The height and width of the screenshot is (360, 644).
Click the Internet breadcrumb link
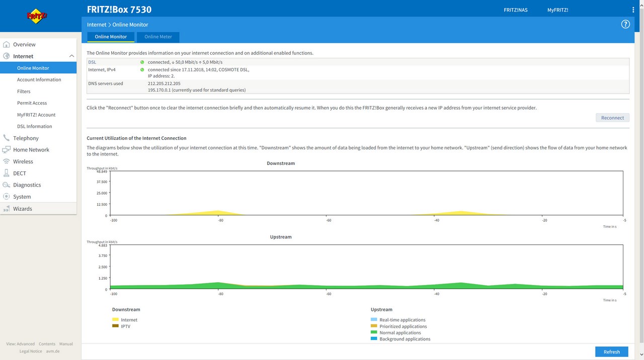point(97,25)
